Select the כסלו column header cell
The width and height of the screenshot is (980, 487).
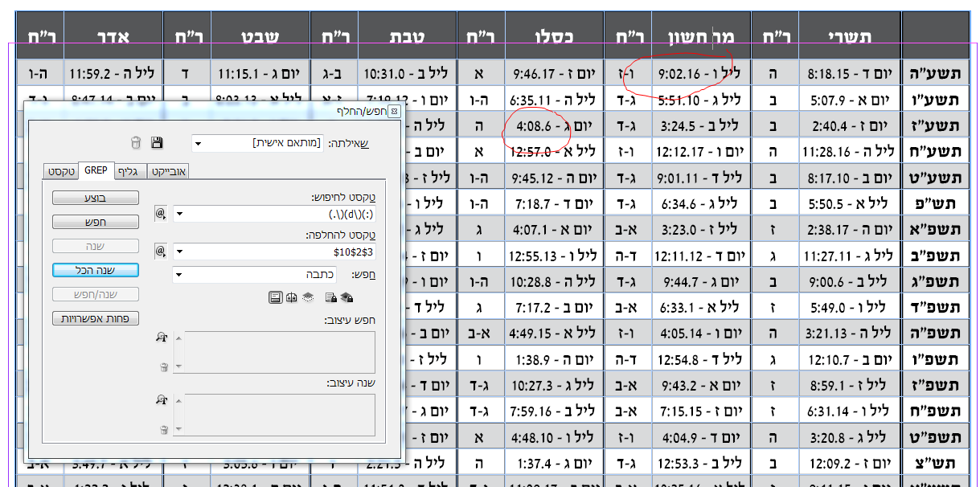(554, 36)
